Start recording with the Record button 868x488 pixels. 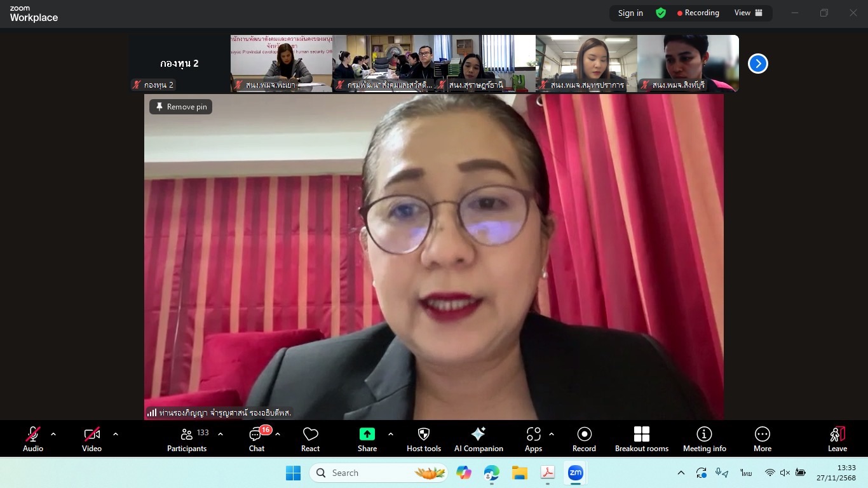[x=584, y=439]
